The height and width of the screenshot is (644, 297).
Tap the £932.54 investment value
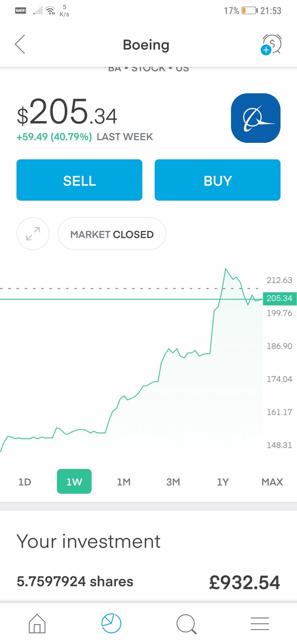[244, 582]
